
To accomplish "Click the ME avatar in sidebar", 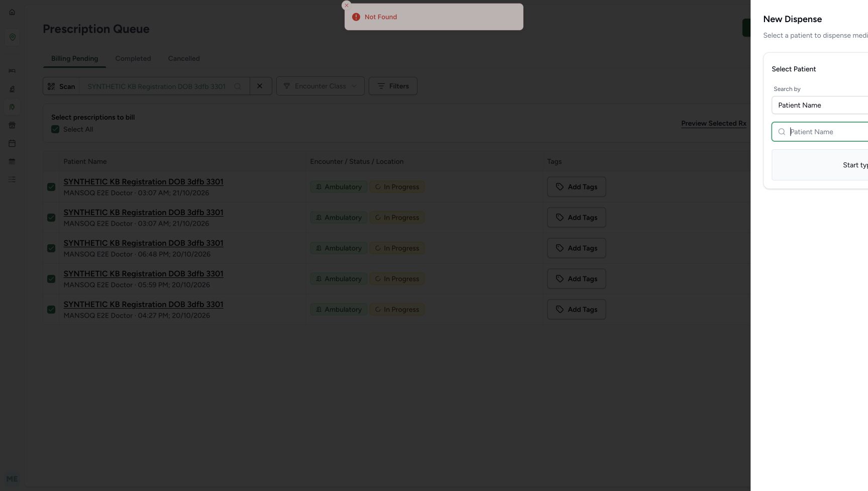I will pos(12,479).
